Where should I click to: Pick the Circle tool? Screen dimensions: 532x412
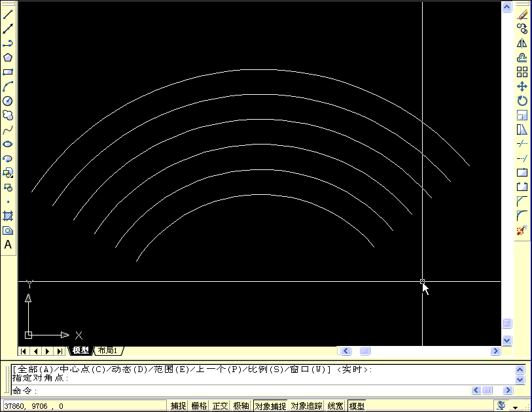coord(7,101)
